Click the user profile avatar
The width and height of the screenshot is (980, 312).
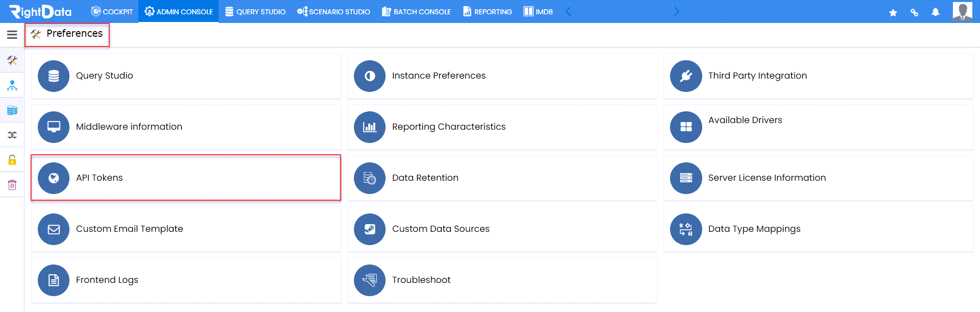(x=962, y=11)
